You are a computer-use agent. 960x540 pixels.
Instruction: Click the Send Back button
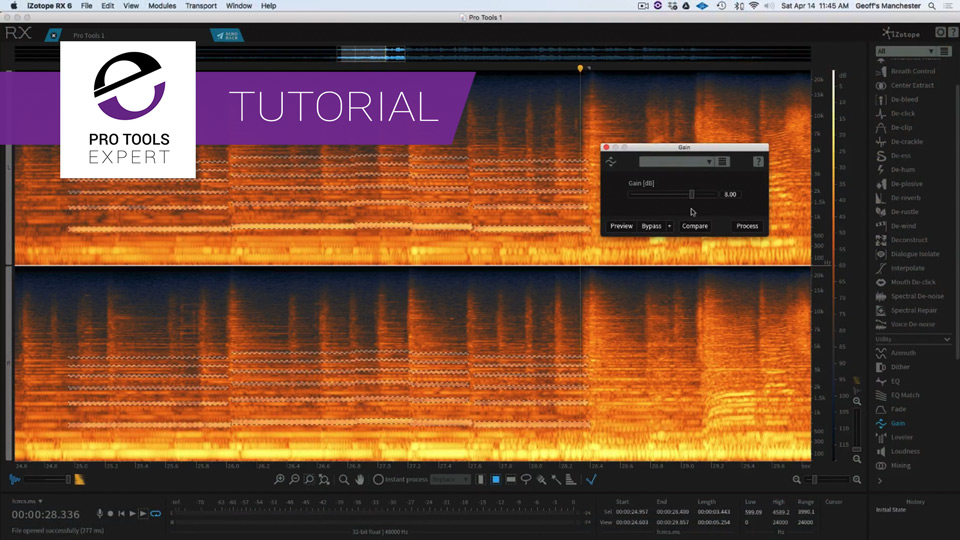pyautogui.click(x=227, y=36)
